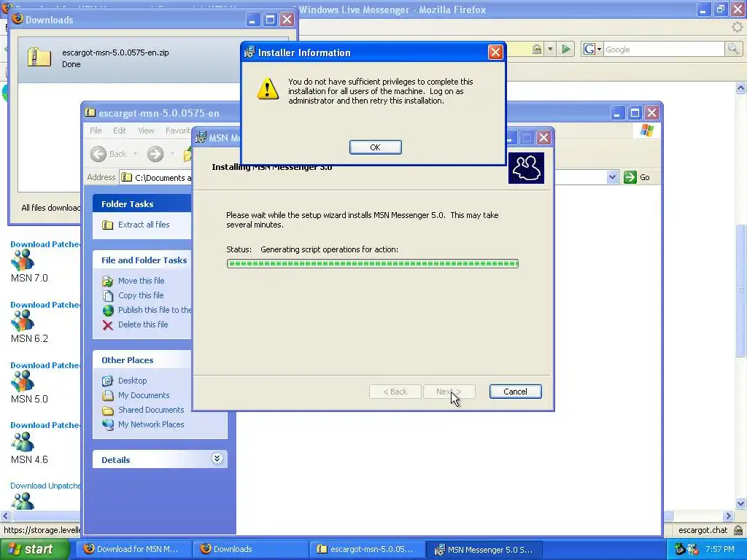Click the My Documents folder icon
This screenshot has width=747, height=560.
pyautogui.click(x=108, y=396)
